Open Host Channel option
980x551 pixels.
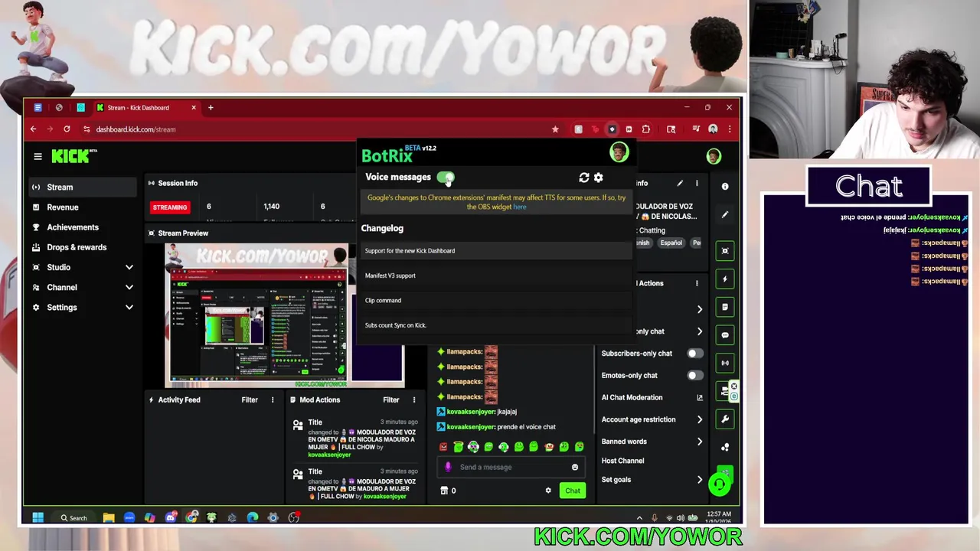coord(622,461)
